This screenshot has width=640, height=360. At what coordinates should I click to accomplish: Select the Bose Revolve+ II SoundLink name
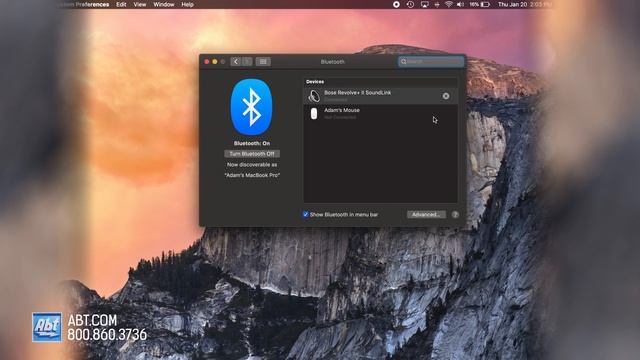click(x=358, y=93)
